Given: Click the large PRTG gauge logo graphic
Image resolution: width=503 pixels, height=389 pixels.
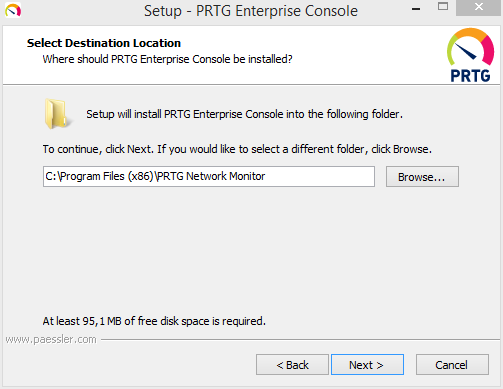Looking at the screenshot, I should (470, 47).
